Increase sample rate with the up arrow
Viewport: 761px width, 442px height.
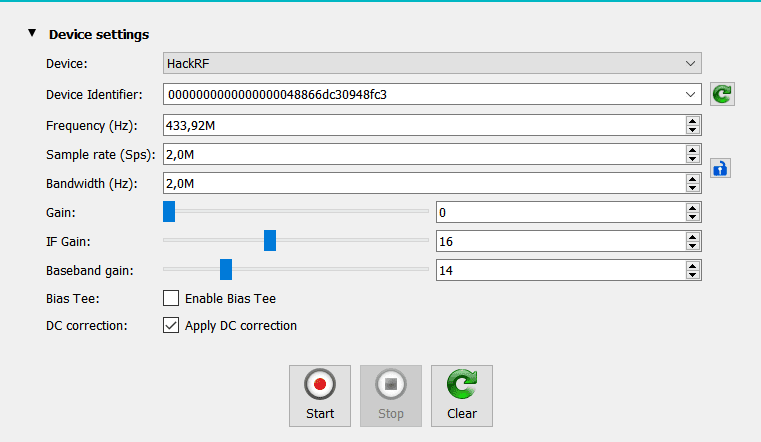pyautogui.click(x=693, y=150)
